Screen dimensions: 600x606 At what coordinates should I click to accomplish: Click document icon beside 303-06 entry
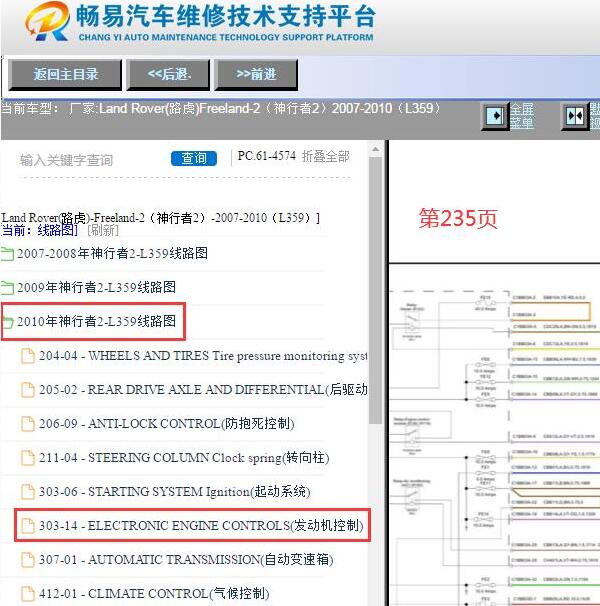coord(27,492)
